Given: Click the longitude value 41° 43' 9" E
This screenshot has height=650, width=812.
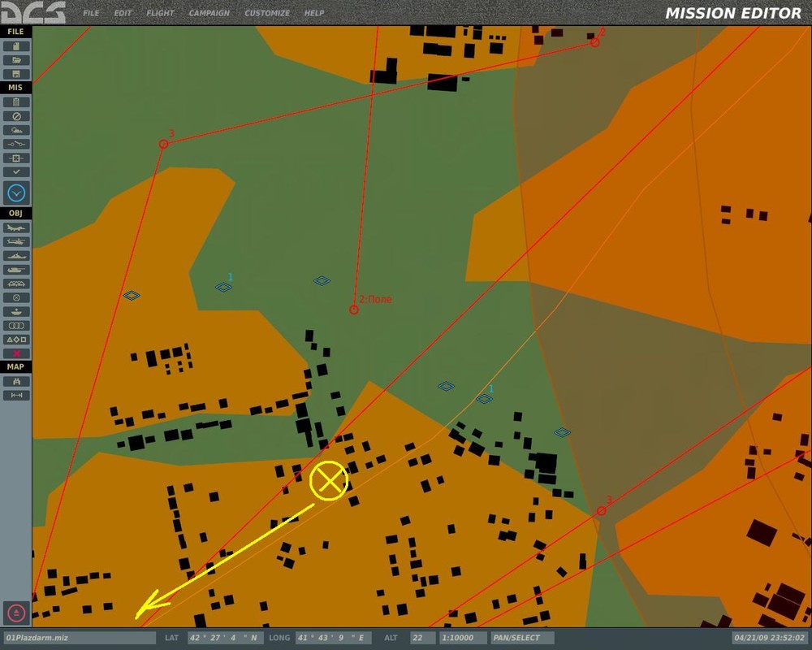Looking at the screenshot, I should point(333,638).
